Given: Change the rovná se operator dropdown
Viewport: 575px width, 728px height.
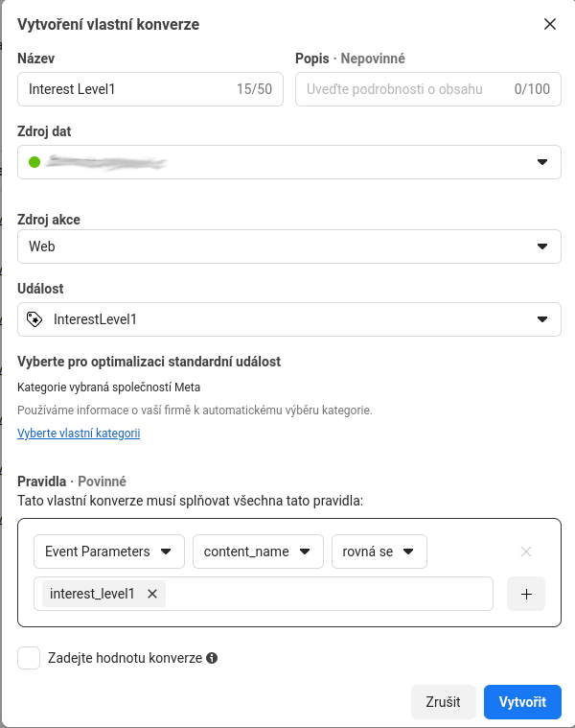Looking at the screenshot, I should tap(379, 552).
